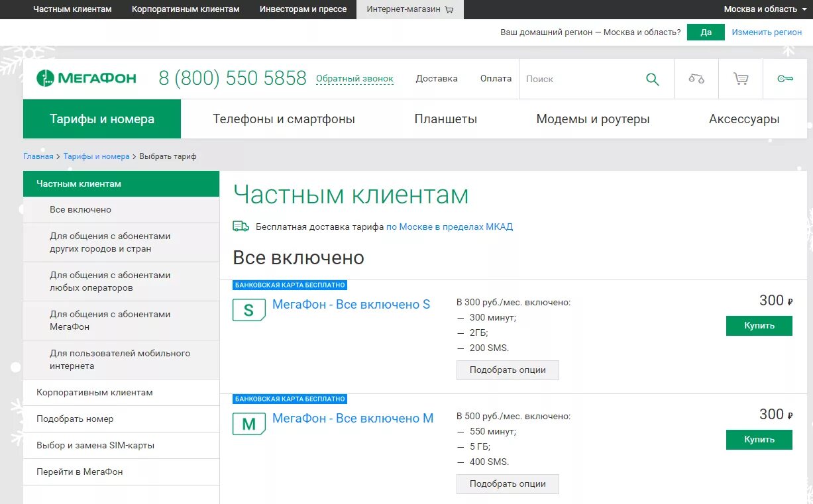
Task: Click the Обратный звонок link
Action: (x=354, y=79)
